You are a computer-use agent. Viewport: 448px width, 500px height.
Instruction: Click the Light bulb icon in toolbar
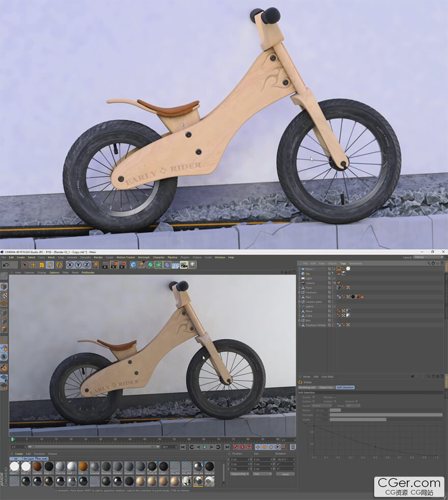tap(192, 265)
